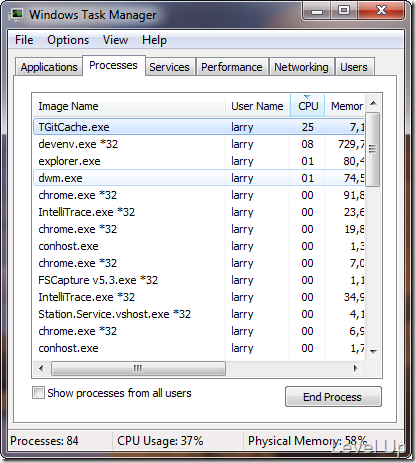Open the Performance tab

(232, 67)
